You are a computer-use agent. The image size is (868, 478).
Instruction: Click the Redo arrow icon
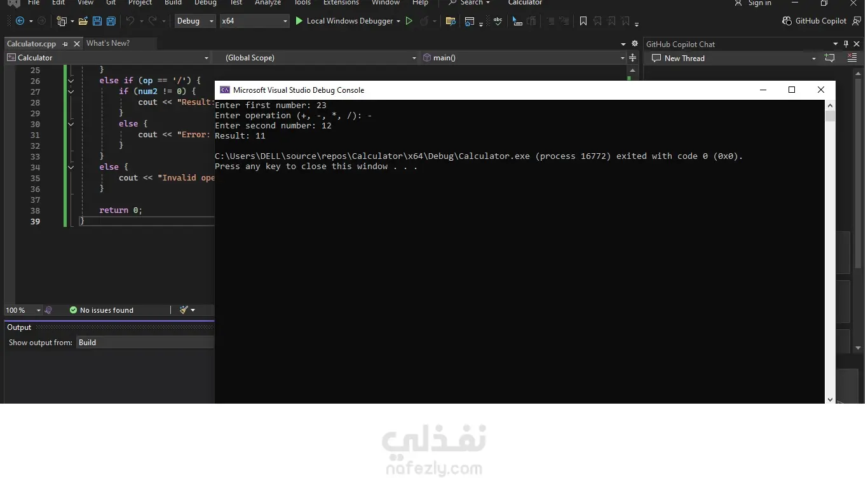click(x=153, y=21)
